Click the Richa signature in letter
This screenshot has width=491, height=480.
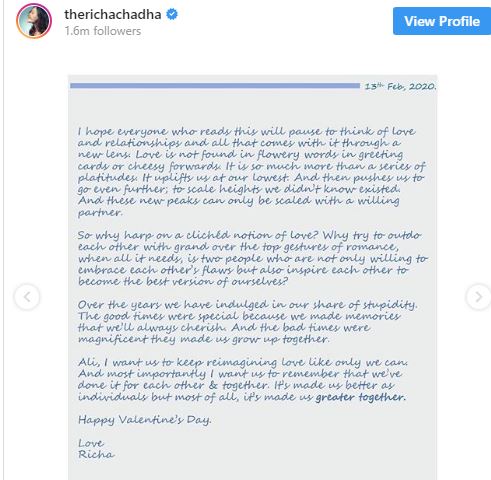96,454
